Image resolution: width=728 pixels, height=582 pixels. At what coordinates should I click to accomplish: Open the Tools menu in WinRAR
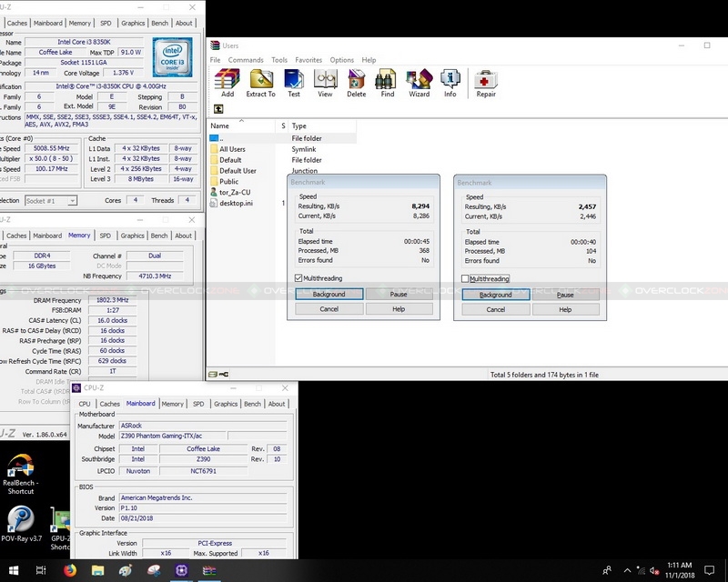pyautogui.click(x=279, y=60)
